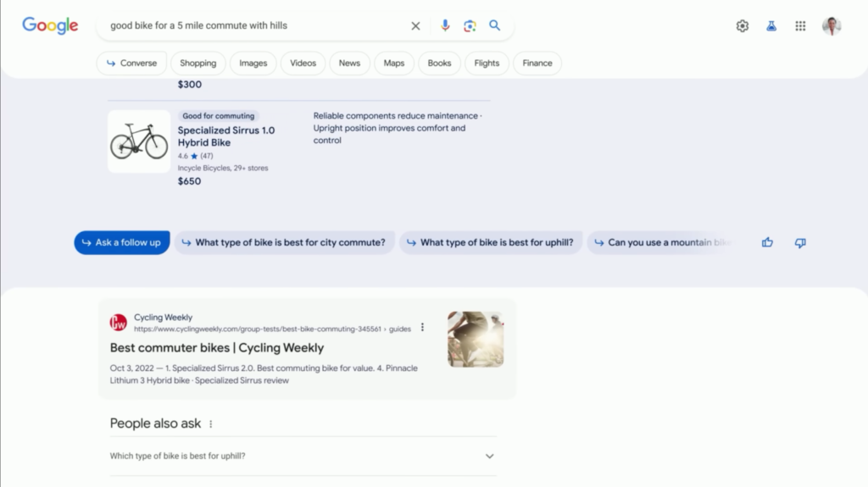868x487 pixels.
Task: Click the magnifying glass search icon
Action: [495, 25]
